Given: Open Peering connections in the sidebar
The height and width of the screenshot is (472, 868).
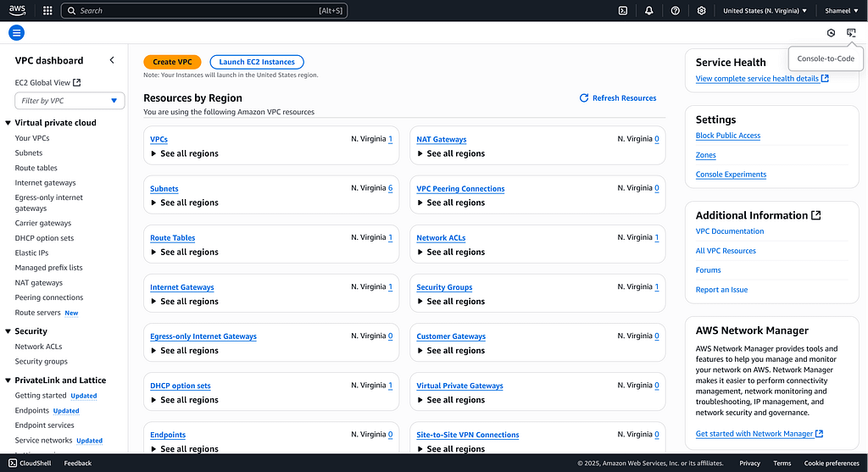Looking at the screenshot, I should tap(49, 297).
